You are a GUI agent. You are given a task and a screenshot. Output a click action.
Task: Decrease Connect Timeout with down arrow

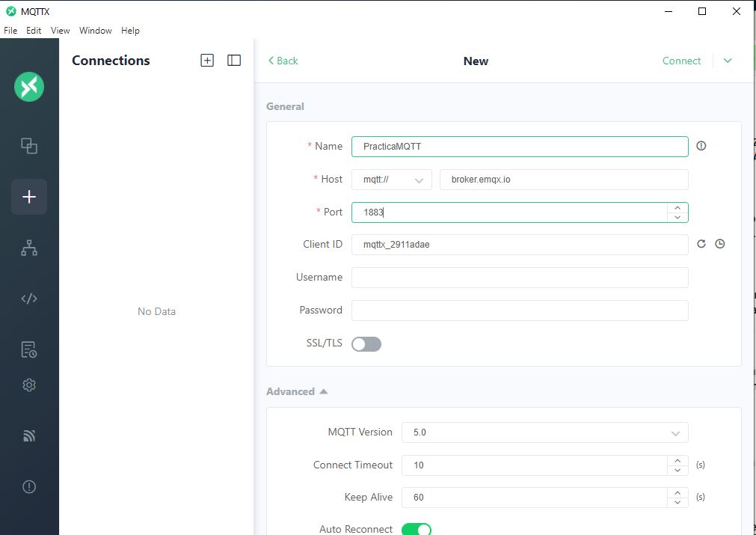[677, 471]
